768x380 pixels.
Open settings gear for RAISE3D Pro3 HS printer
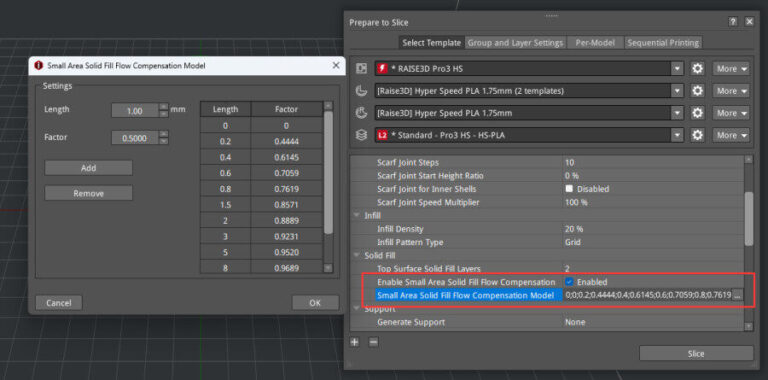(697, 69)
